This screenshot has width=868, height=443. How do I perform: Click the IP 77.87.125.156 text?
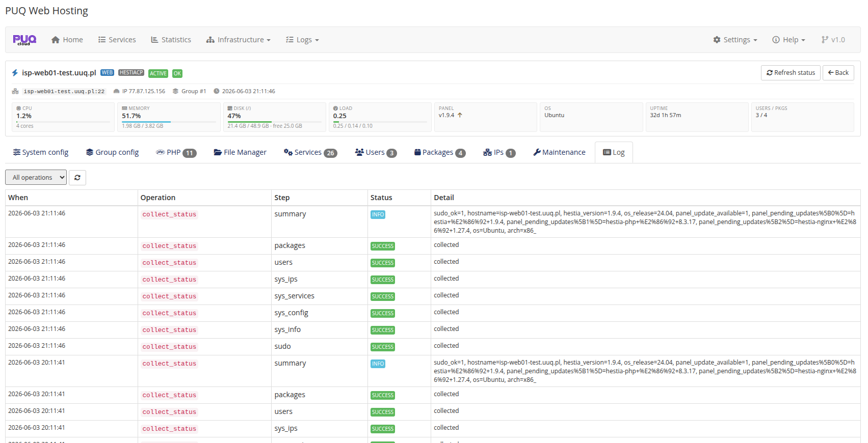[144, 92]
